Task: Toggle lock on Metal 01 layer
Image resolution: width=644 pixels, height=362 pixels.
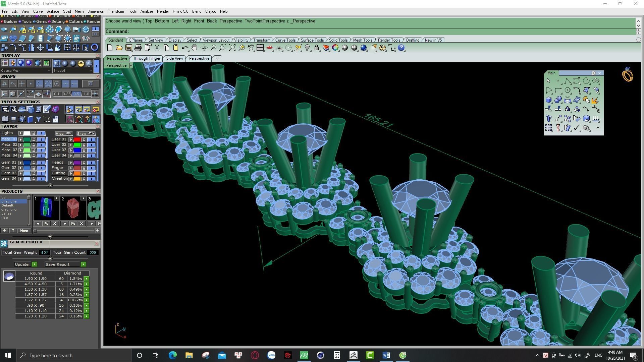Action: 34,139
